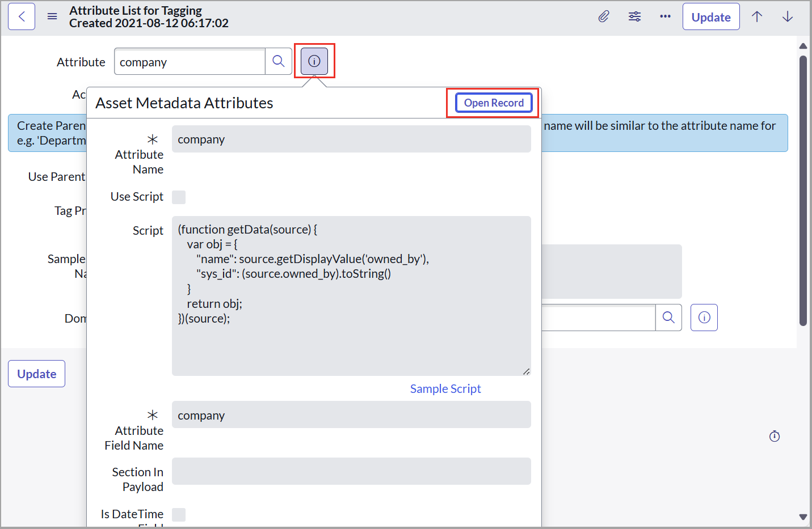The height and width of the screenshot is (529, 812).
Task: Click the Domain field info icon
Action: 704,318
